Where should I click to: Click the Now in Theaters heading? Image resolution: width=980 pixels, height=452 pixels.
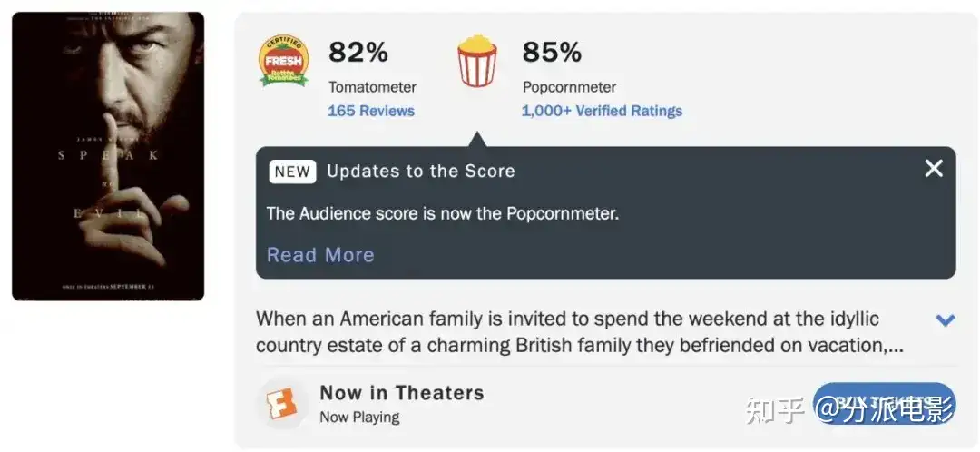point(402,393)
